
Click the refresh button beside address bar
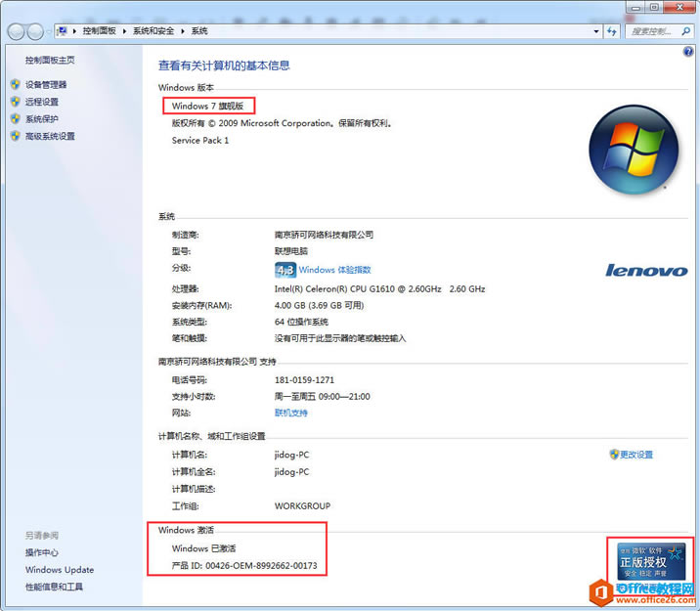[x=612, y=31]
